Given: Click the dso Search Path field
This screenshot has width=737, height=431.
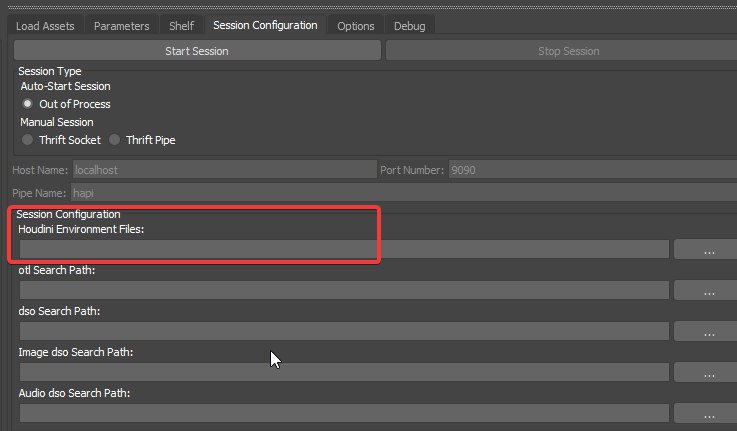Looking at the screenshot, I should click(344, 331).
